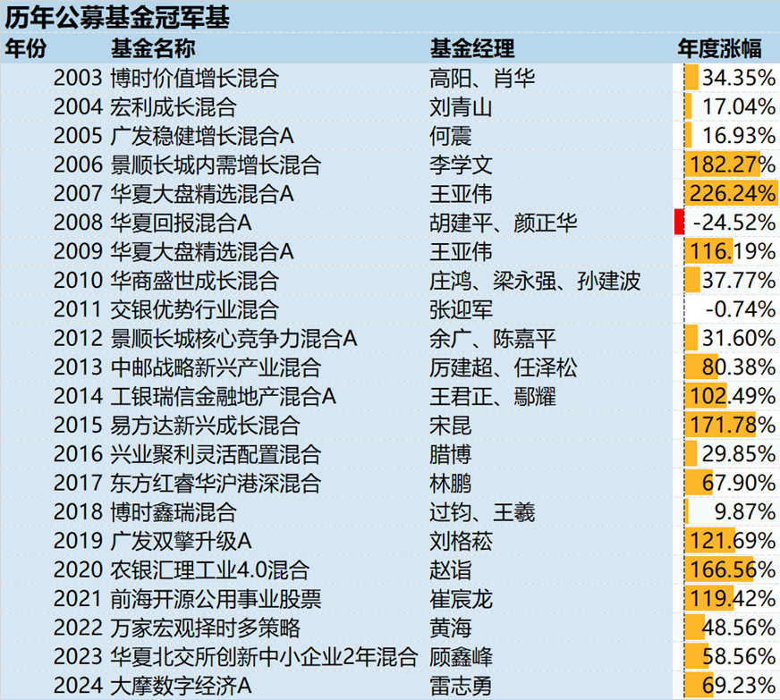Select the 226.24% value cell
This screenshot has width=780, height=700.
733,193
